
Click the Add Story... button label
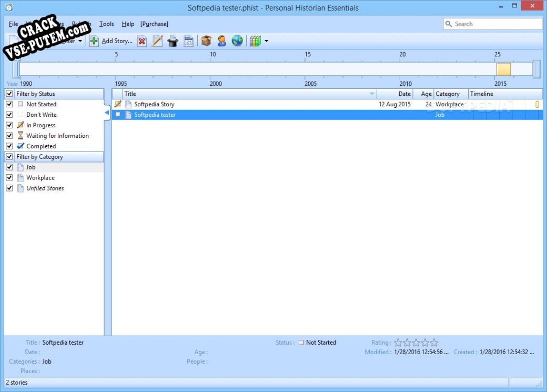pos(117,41)
